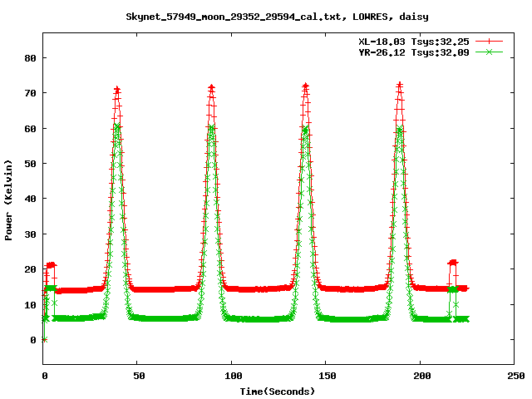
Task: Click y-axis tick label 70
Action: coord(30,93)
